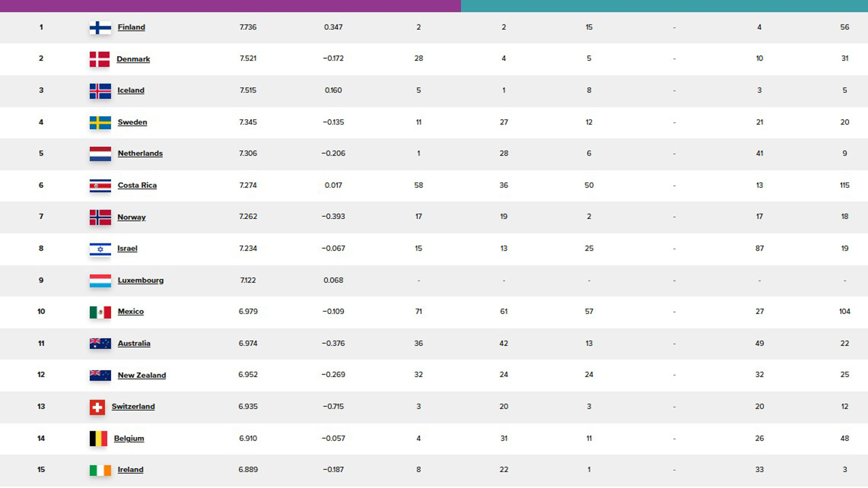Click the Israel flag icon
This screenshot has width=868, height=488.
[x=100, y=249]
